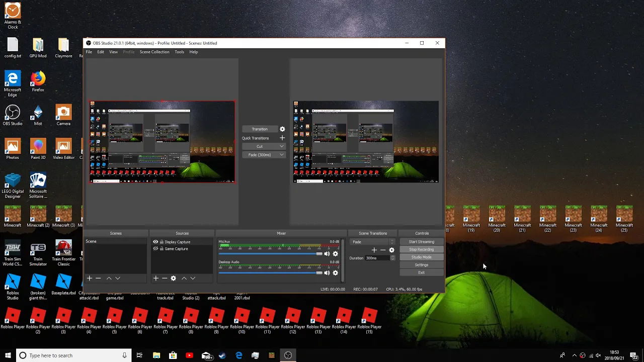Add a new scene with plus button
This screenshot has height=362, width=644.
[x=90, y=278]
